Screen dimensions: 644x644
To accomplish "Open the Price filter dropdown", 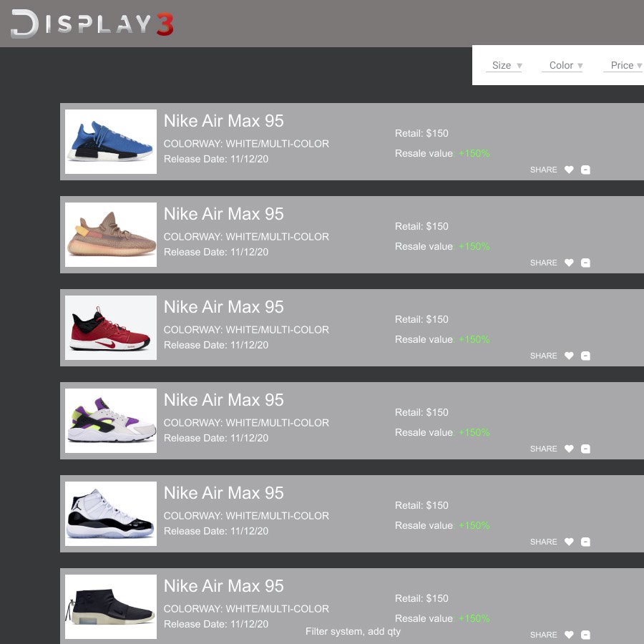I will [626, 65].
